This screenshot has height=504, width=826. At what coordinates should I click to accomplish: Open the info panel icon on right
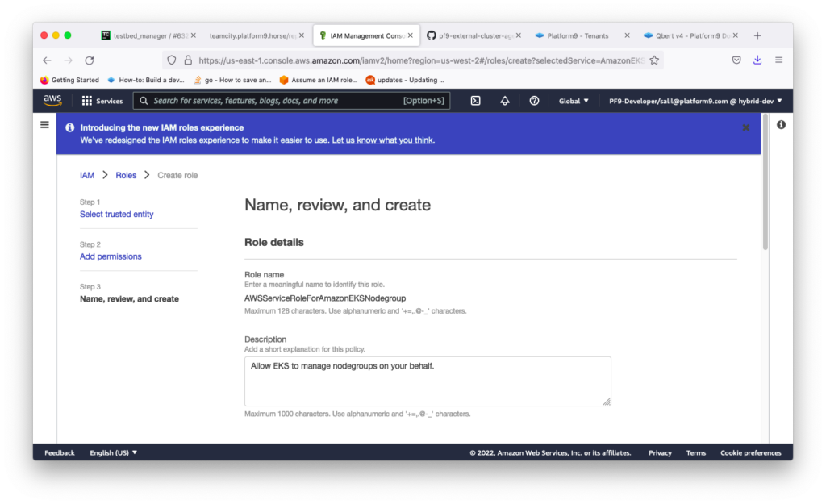point(781,125)
